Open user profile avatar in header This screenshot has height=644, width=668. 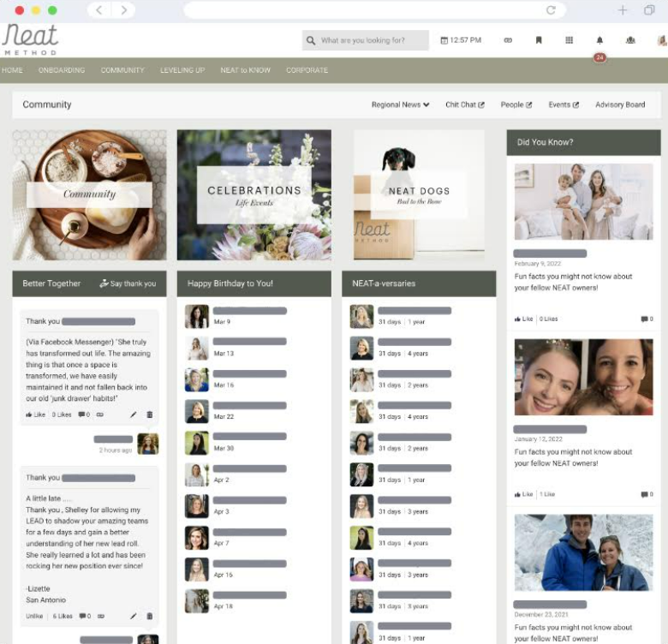click(662, 40)
